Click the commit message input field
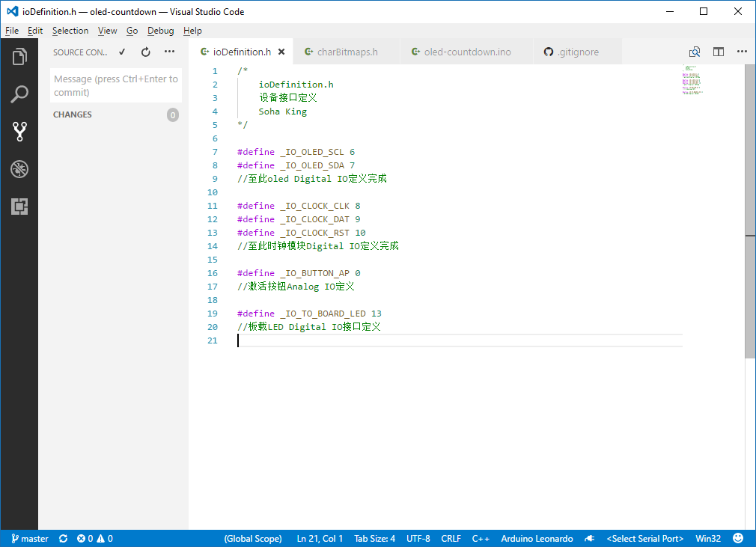 click(x=116, y=85)
